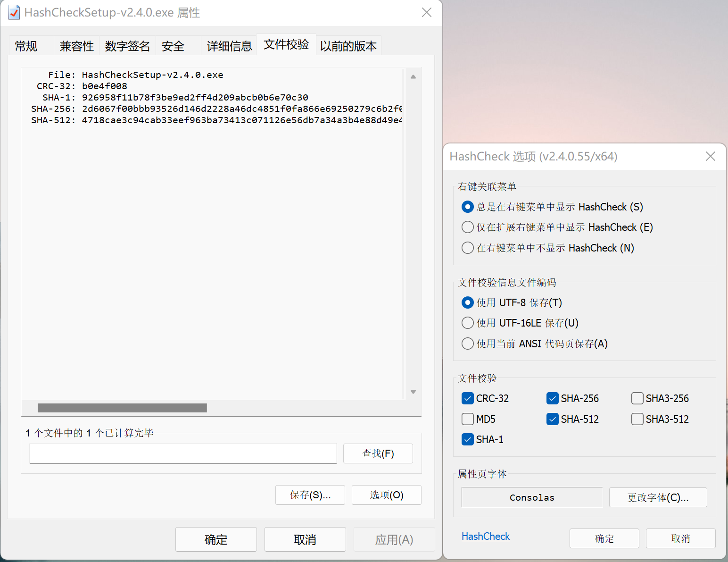Open 选项(O) options button
This screenshot has width=728, height=562.
(387, 495)
